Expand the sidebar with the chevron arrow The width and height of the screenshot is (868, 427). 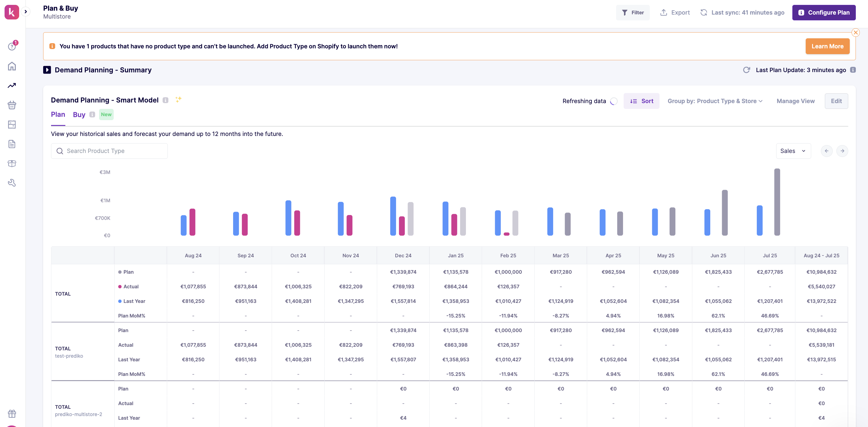click(26, 12)
